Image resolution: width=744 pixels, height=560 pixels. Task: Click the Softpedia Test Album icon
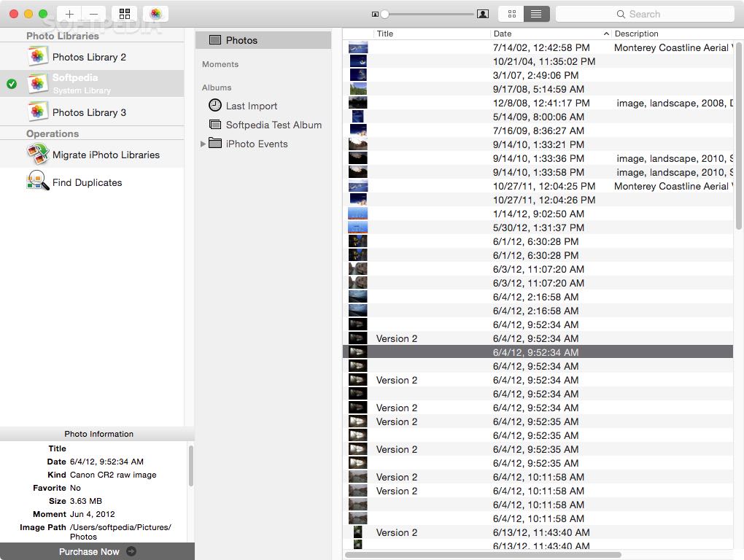click(x=215, y=124)
